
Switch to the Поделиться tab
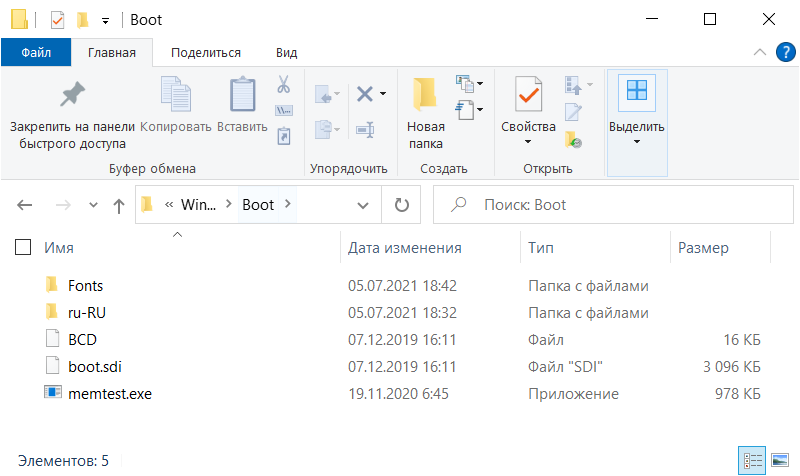coord(206,53)
